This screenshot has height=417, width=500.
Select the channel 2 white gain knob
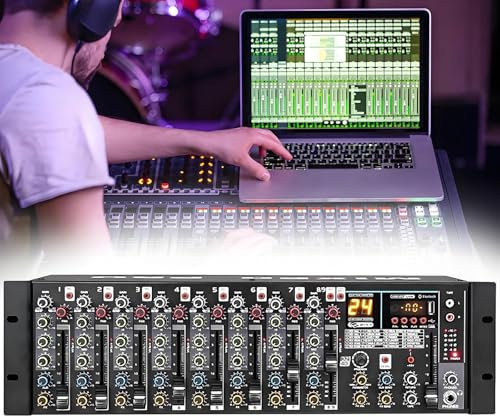pyautogui.click(x=83, y=303)
